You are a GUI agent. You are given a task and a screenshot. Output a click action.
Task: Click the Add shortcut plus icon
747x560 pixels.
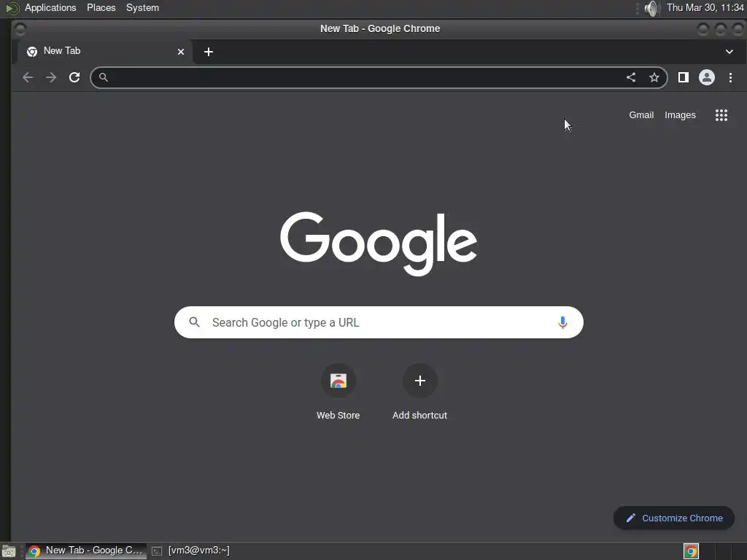419,381
